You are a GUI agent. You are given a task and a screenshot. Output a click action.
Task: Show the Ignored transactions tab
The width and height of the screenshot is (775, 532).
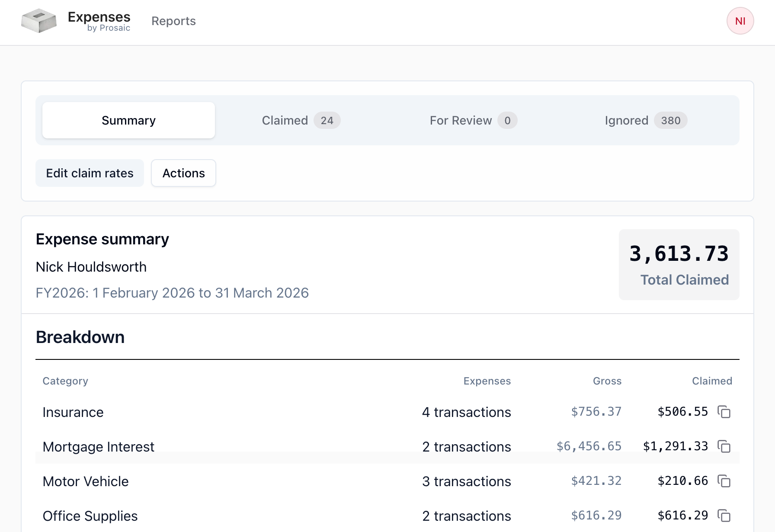646,120
